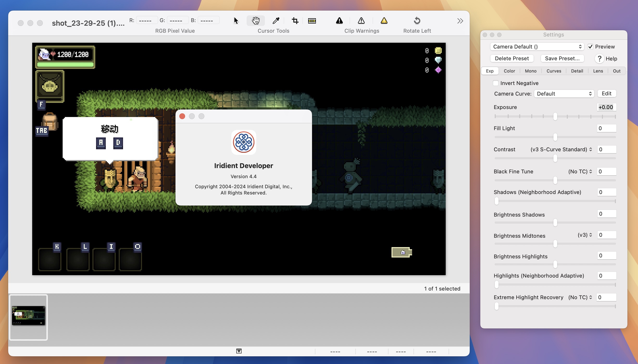Image resolution: width=638 pixels, height=364 pixels.
Task: Click the Help question mark button
Action: (600, 59)
